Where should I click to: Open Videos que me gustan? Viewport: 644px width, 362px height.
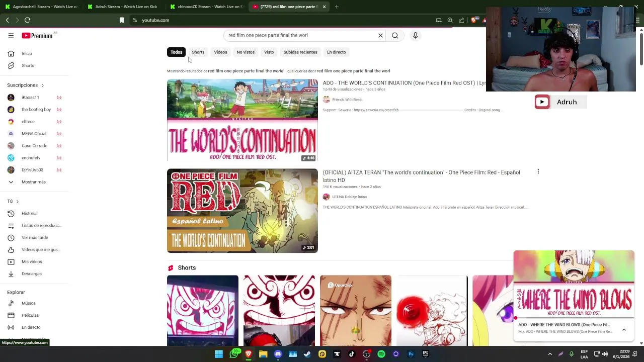pos(35,249)
